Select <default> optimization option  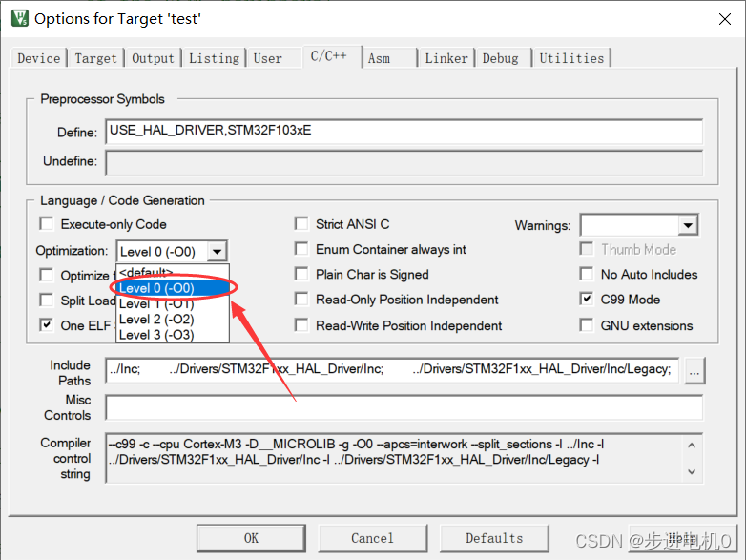click(173, 273)
